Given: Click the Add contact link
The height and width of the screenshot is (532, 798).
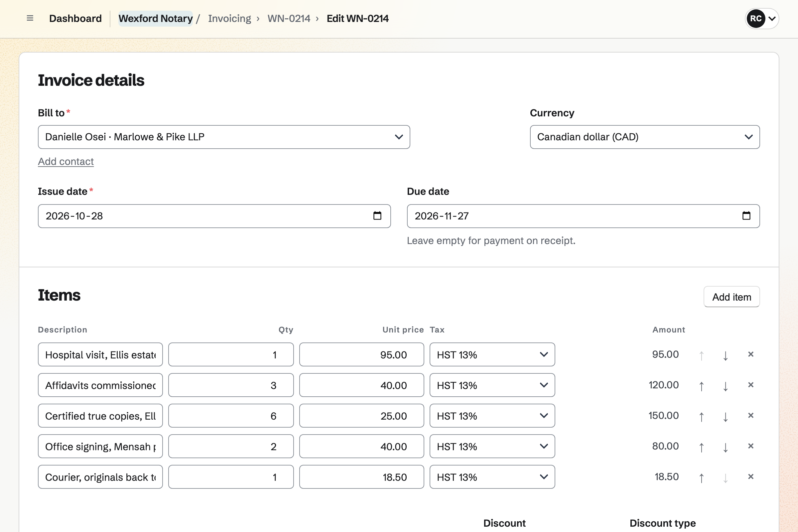Looking at the screenshot, I should point(66,162).
